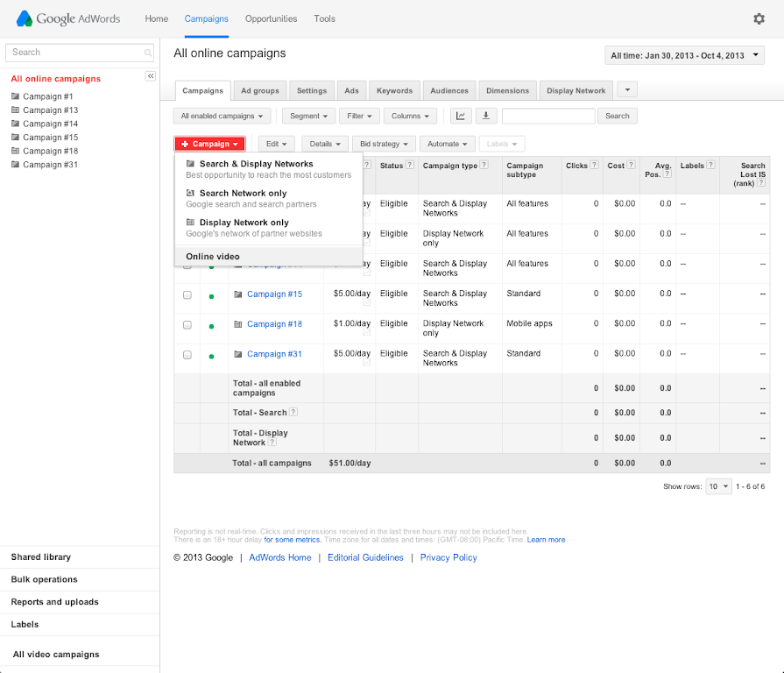
Task: Open the Campaign #15 link in table
Action: [274, 294]
